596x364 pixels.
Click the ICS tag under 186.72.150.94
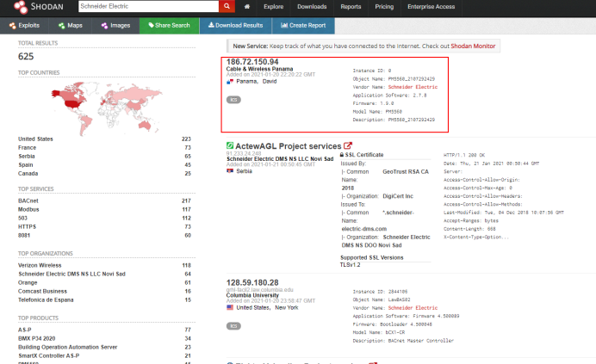click(x=233, y=99)
